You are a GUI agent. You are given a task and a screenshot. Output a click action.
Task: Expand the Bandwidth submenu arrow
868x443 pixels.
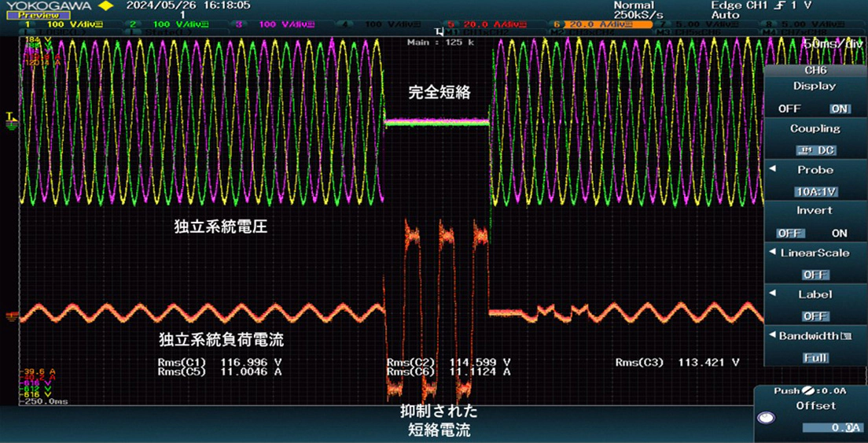point(771,335)
